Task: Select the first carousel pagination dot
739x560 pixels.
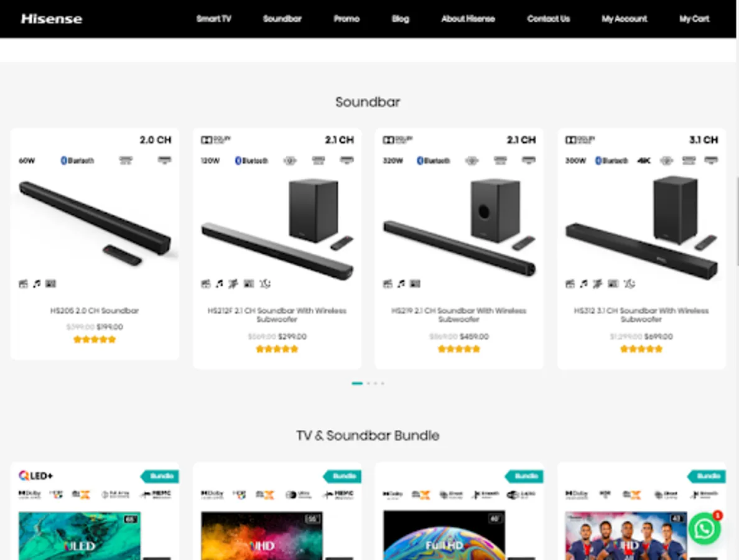Action: point(357,383)
